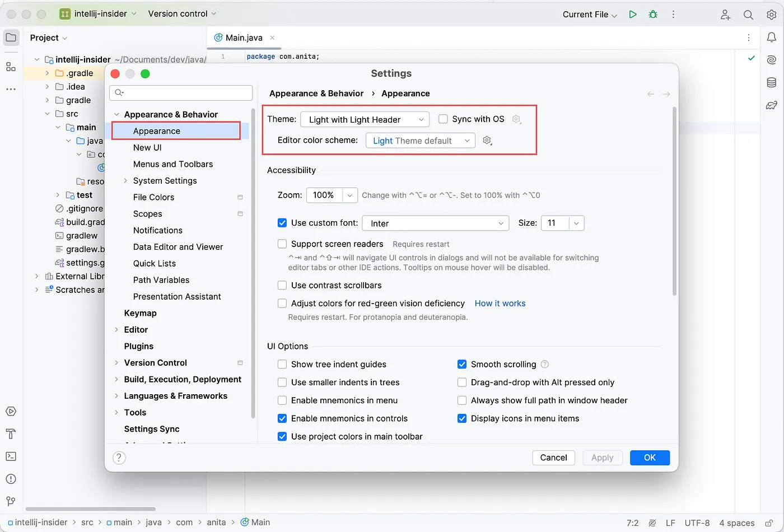This screenshot has height=532, width=784.
Task: Enable Show tree indent guides
Action: [282, 364]
